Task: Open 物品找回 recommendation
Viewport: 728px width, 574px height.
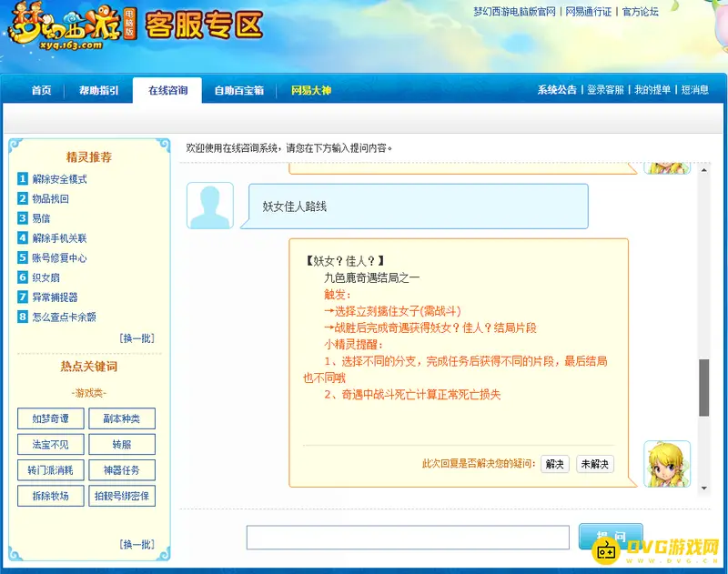Action: click(51, 199)
